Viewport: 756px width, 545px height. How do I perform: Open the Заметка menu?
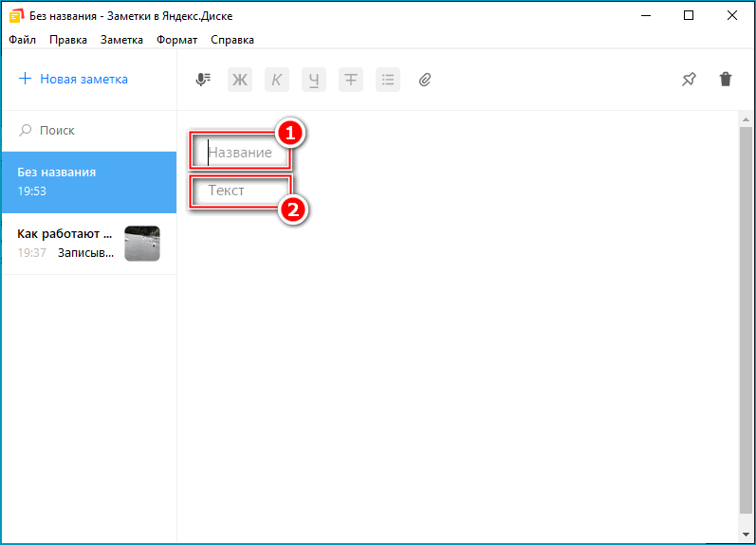click(121, 40)
